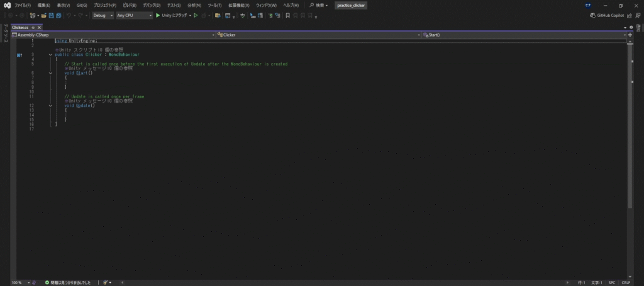This screenshot has height=286, width=644.
Task: Open the open-tabs list dropdown arrow
Action: tap(626, 27)
